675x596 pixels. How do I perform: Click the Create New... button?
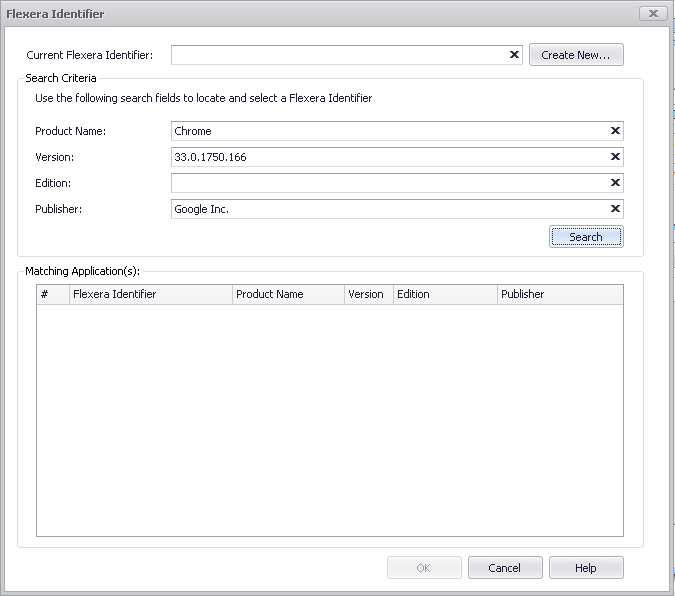(x=576, y=55)
